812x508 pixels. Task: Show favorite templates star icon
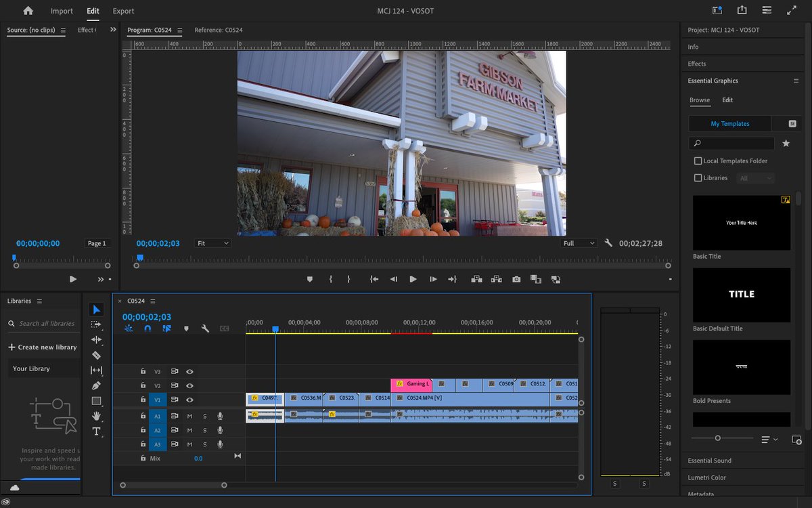[x=786, y=144]
